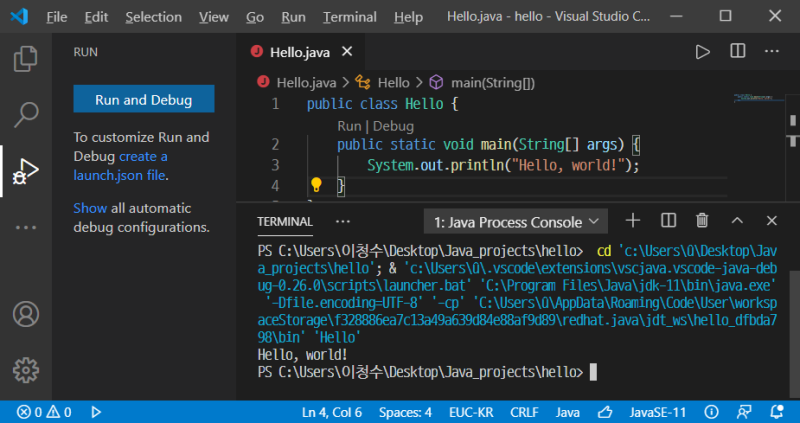Screen dimensions: 800x423
Task: Open the Java Process Console dropdown
Action: click(x=515, y=221)
